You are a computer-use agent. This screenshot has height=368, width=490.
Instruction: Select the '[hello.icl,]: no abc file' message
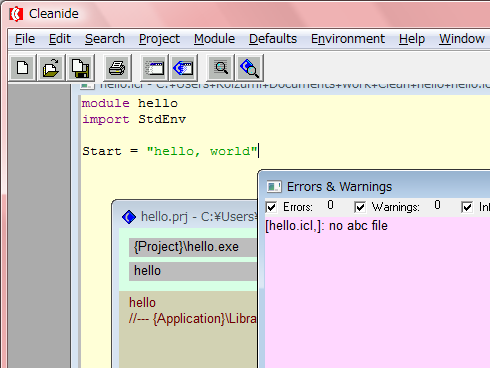(x=326, y=226)
